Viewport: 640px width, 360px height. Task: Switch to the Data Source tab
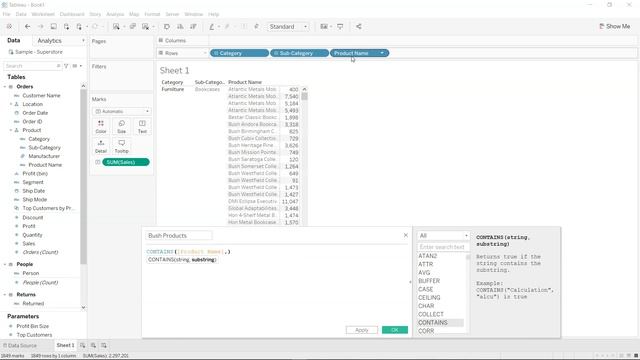click(20, 345)
